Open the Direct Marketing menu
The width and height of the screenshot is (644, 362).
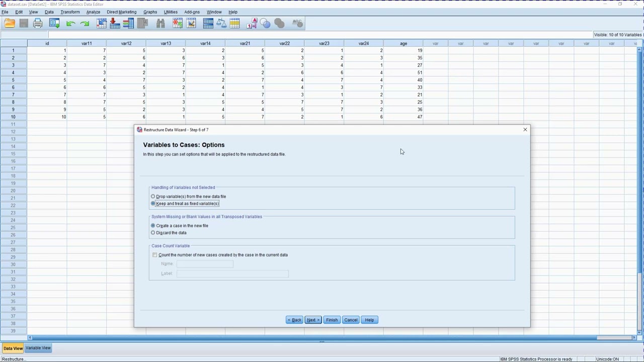(x=121, y=12)
